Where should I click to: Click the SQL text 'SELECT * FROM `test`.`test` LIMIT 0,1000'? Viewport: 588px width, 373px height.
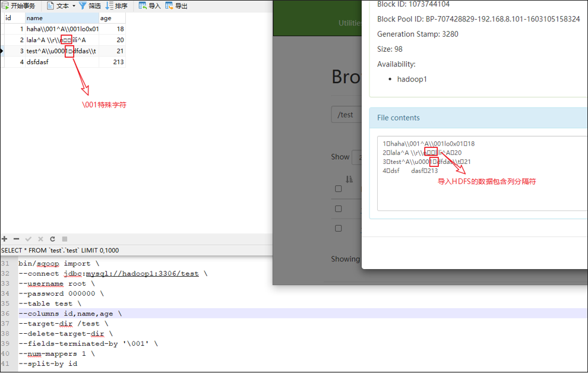tap(60, 250)
